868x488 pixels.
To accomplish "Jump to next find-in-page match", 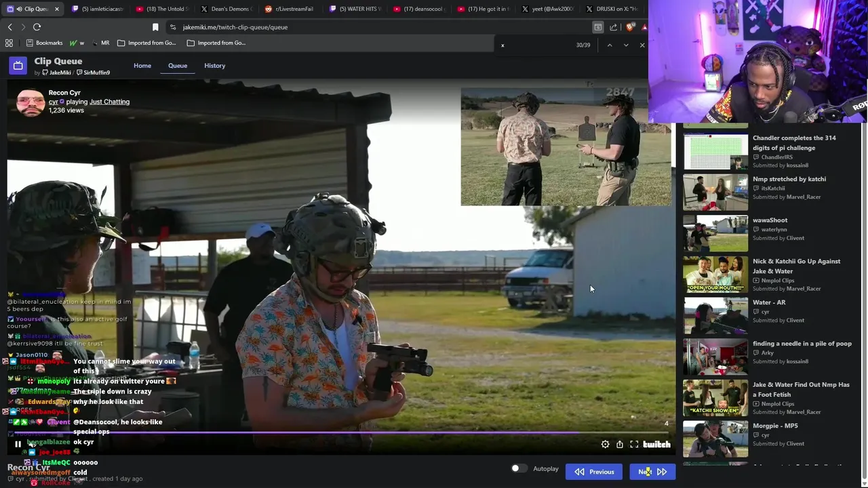I will 626,45.
